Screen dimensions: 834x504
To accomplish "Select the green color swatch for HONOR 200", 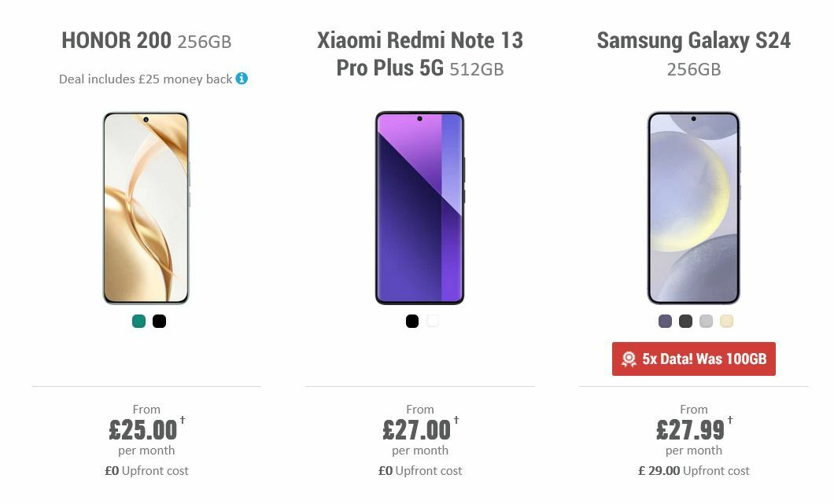I will pyautogui.click(x=138, y=321).
